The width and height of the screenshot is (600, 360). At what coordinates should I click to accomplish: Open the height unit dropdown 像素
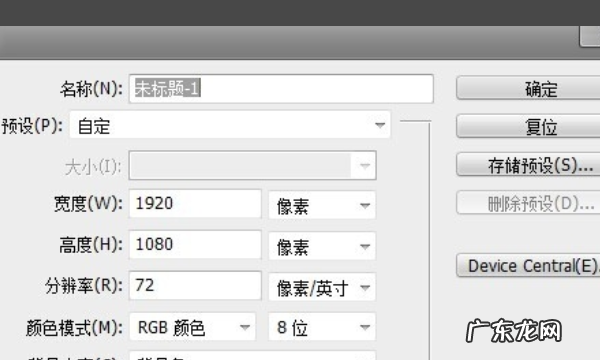coord(322,246)
